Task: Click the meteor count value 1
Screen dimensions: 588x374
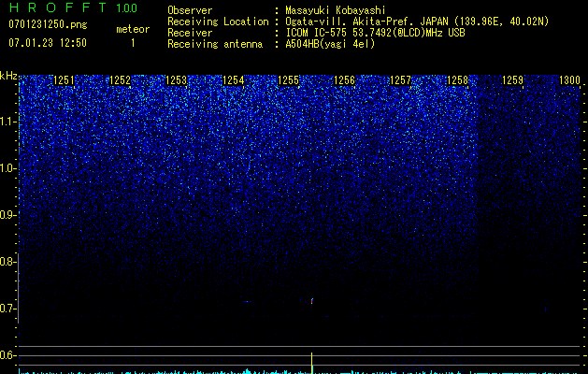Action: (133, 43)
